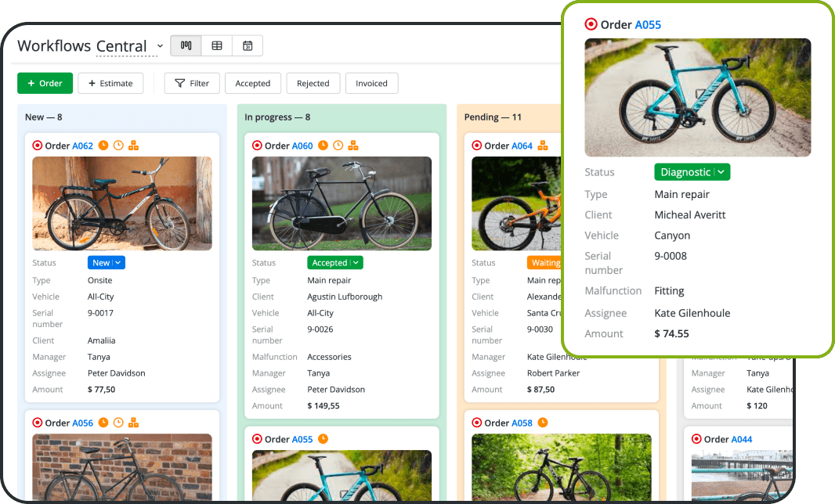This screenshot has height=504, width=835.
Task: Open A055 link in the detail popup
Action: (648, 25)
